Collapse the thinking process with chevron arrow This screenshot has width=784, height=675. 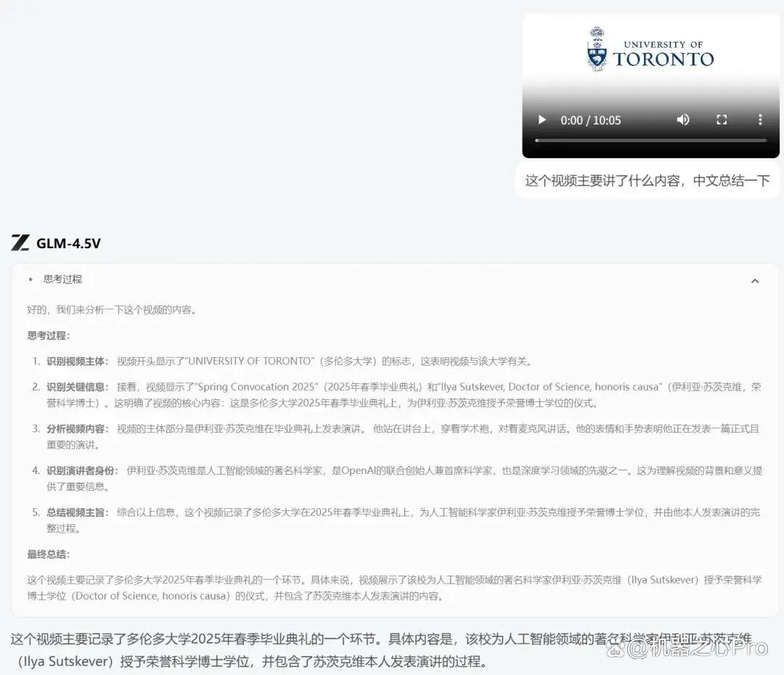[x=755, y=281]
